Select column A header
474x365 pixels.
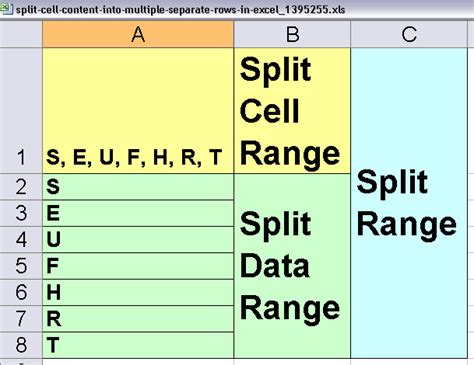click(138, 34)
